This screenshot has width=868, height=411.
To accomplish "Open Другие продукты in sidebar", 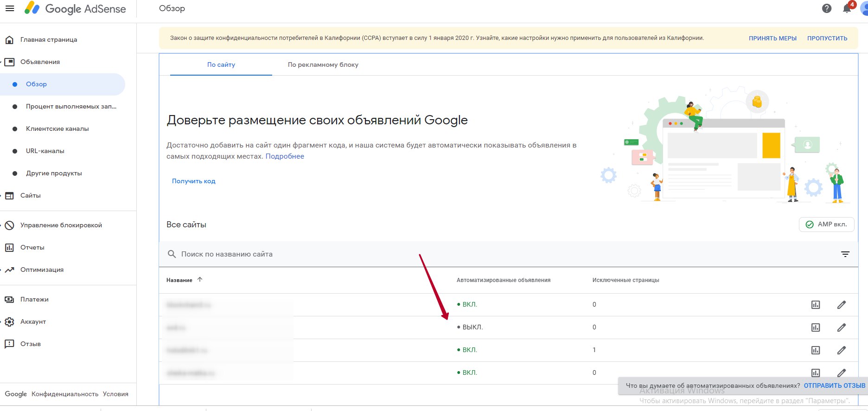I will [x=54, y=173].
